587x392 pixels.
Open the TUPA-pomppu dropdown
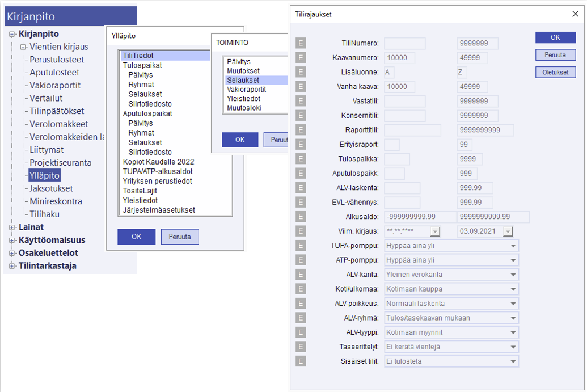pos(513,246)
